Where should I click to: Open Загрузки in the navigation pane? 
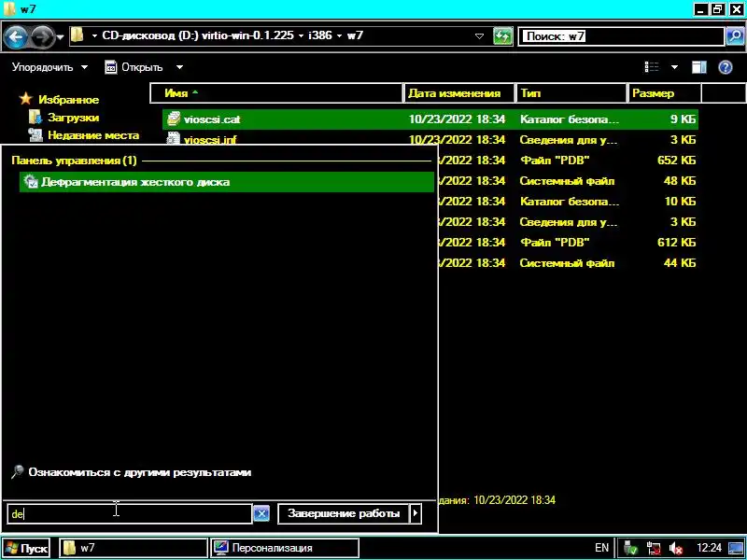coord(73,118)
